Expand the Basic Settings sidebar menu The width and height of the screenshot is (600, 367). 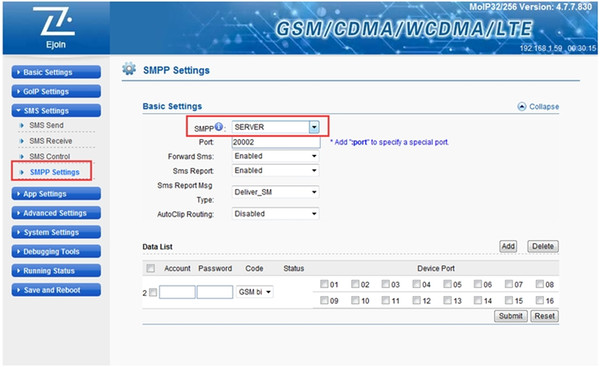(x=56, y=72)
